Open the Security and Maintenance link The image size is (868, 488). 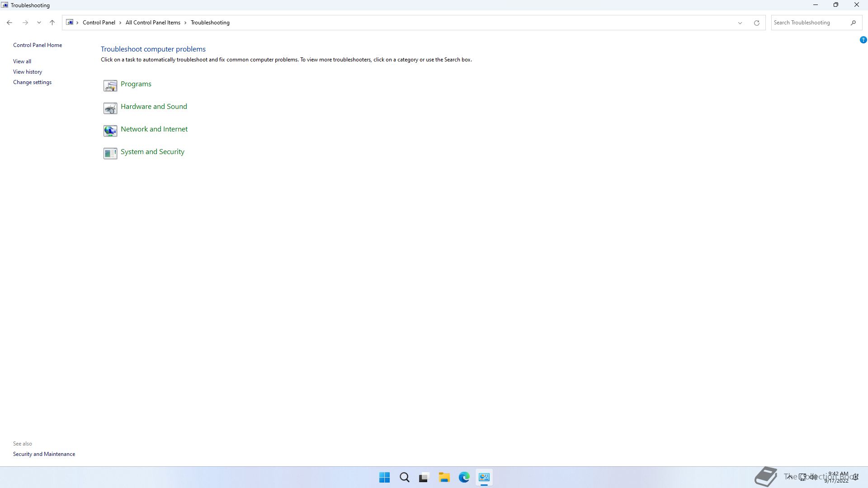pos(44,454)
